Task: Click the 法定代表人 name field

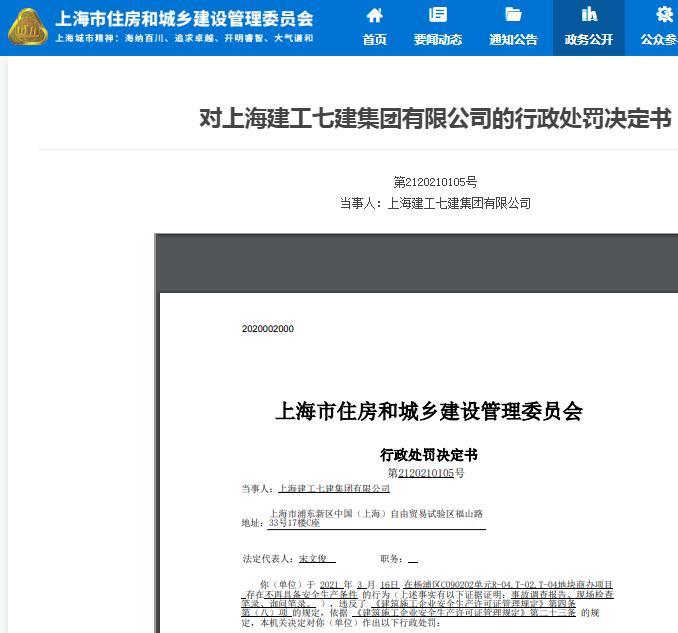Action: point(317,558)
